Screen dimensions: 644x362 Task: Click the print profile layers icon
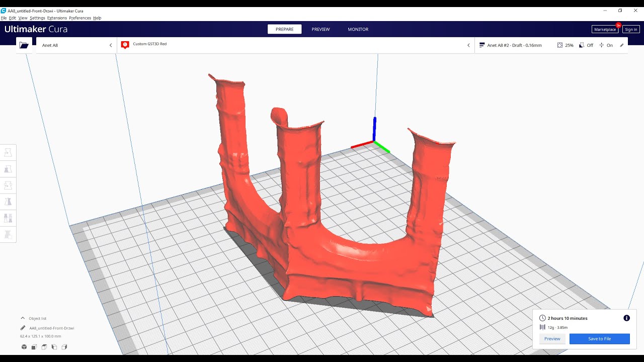pyautogui.click(x=481, y=45)
